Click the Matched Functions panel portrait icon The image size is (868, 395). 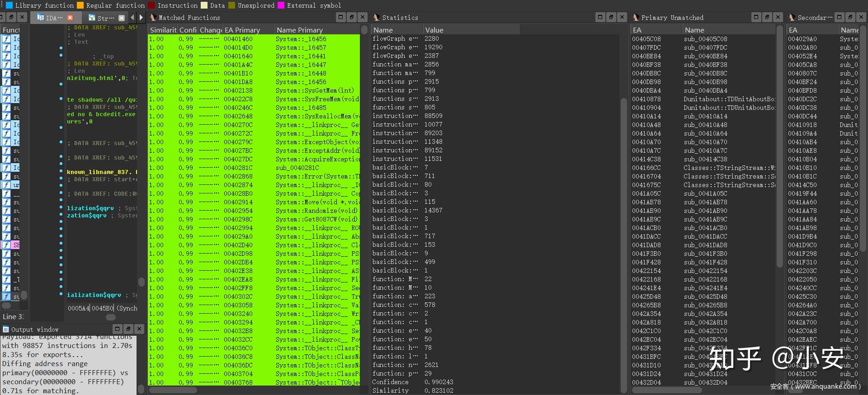click(153, 17)
